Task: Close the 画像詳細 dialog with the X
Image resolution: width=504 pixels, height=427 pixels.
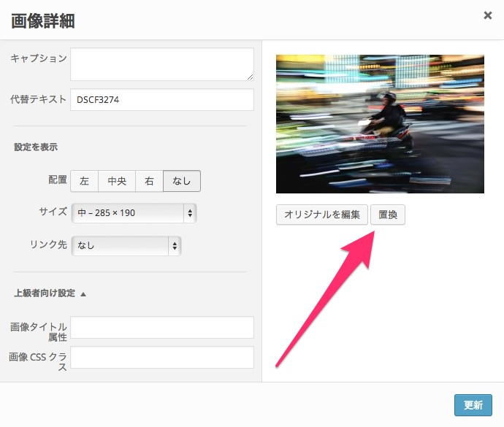Action: coord(488,15)
